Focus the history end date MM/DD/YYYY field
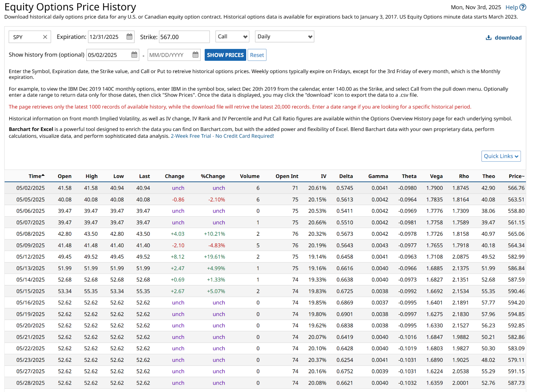The image size is (538, 392). (x=169, y=55)
